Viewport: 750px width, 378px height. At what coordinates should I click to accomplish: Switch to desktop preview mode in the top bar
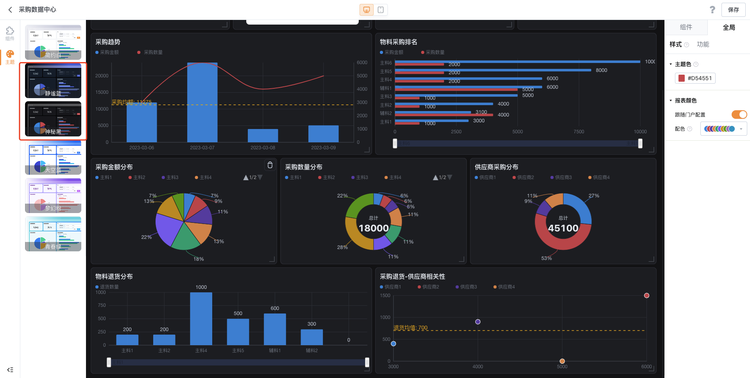coord(366,10)
